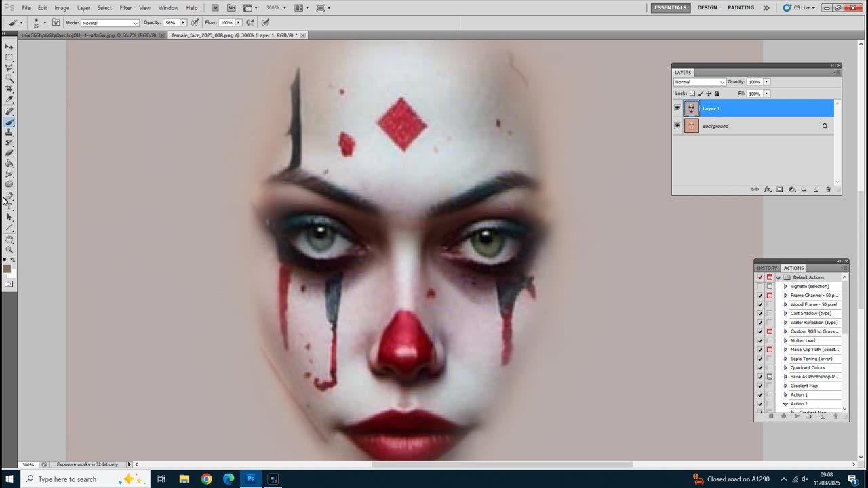Add a layer mask from Layers panel

pyautogui.click(x=779, y=189)
